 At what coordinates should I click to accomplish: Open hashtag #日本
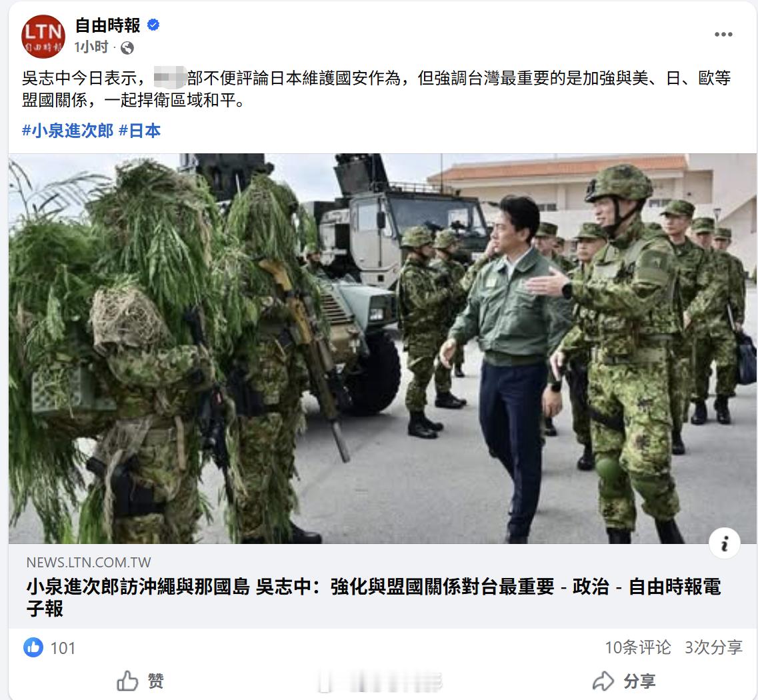pos(140,131)
